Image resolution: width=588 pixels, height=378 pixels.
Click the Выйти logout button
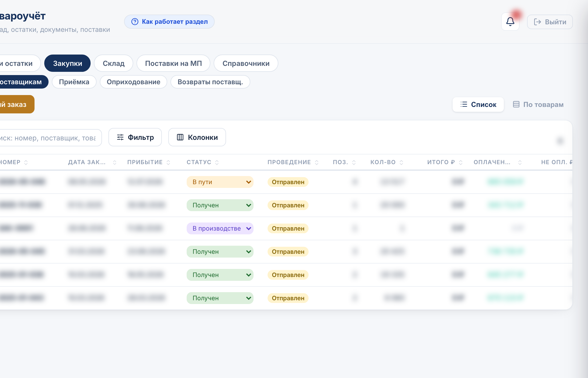(550, 22)
